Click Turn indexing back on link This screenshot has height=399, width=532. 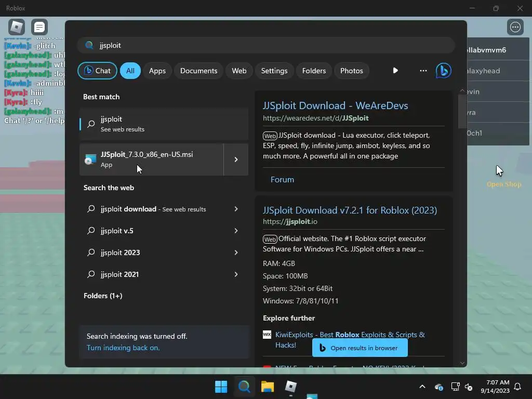pyautogui.click(x=123, y=348)
